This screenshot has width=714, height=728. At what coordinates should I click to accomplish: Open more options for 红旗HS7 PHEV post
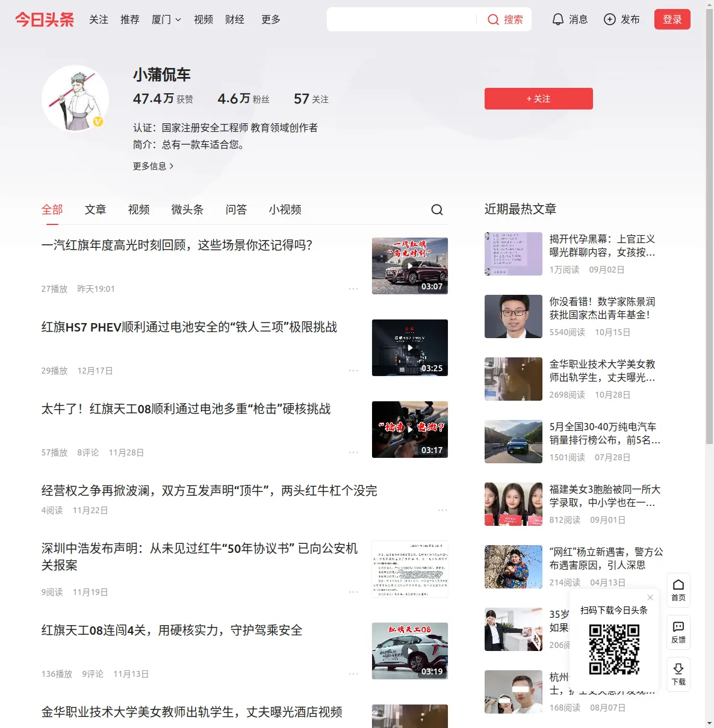(x=353, y=371)
